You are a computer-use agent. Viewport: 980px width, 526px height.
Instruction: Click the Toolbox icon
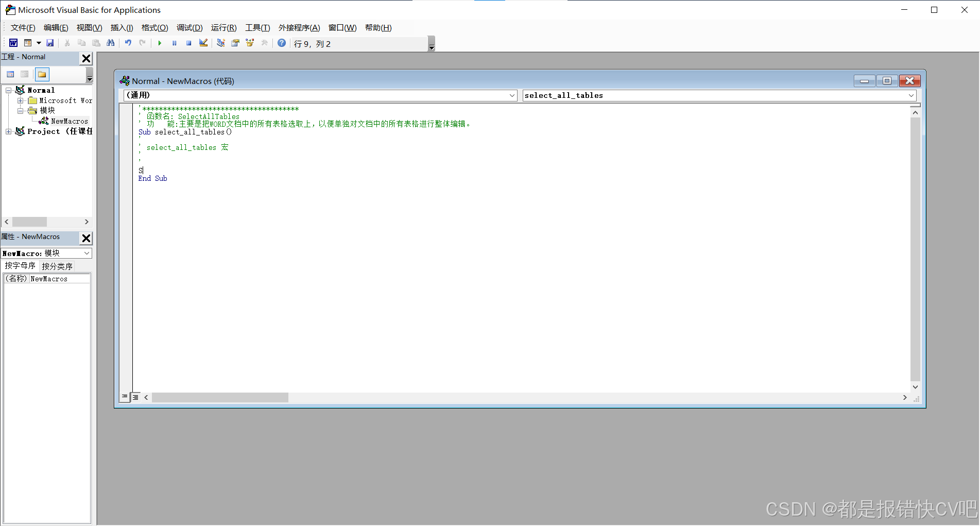click(264, 43)
